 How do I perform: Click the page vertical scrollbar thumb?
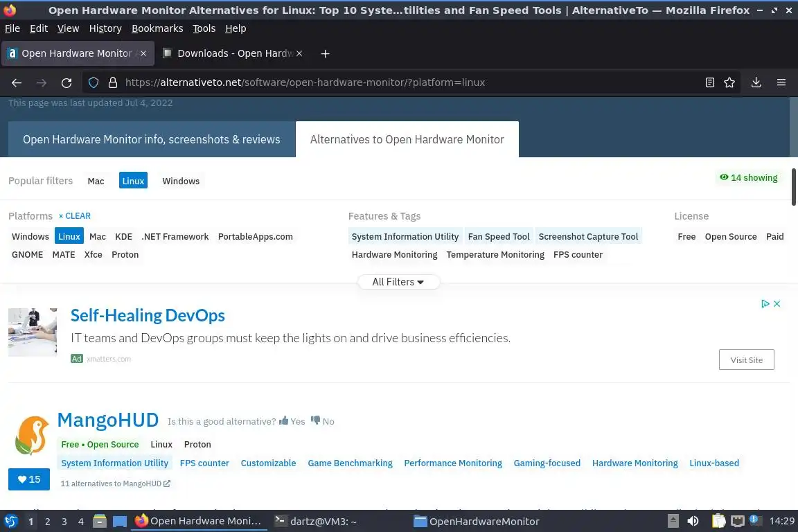tap(793, 187)
